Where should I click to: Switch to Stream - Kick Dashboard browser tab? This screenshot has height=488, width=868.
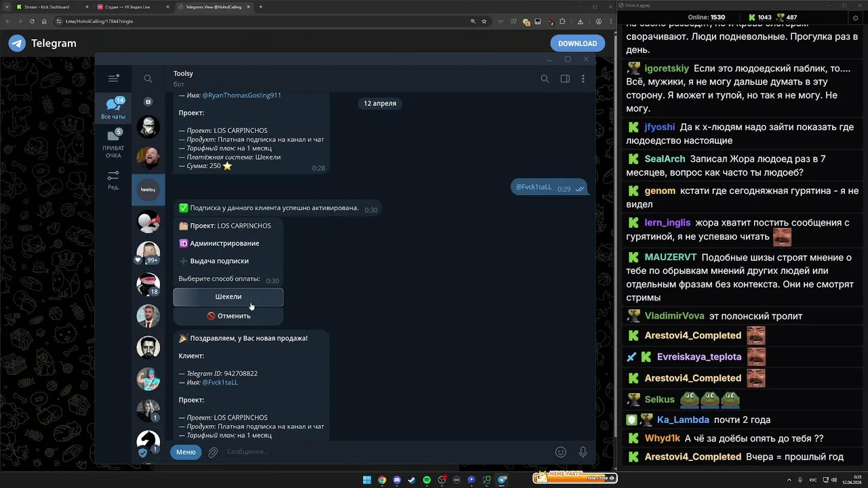[x=50, y=7]
